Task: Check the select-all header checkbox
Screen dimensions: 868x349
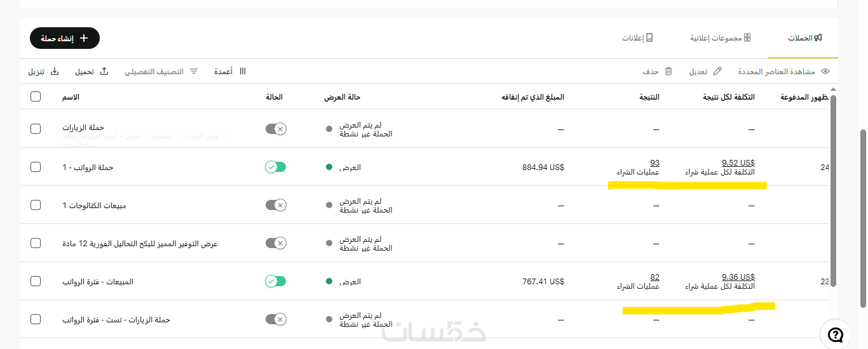Action: click(36, 96)
